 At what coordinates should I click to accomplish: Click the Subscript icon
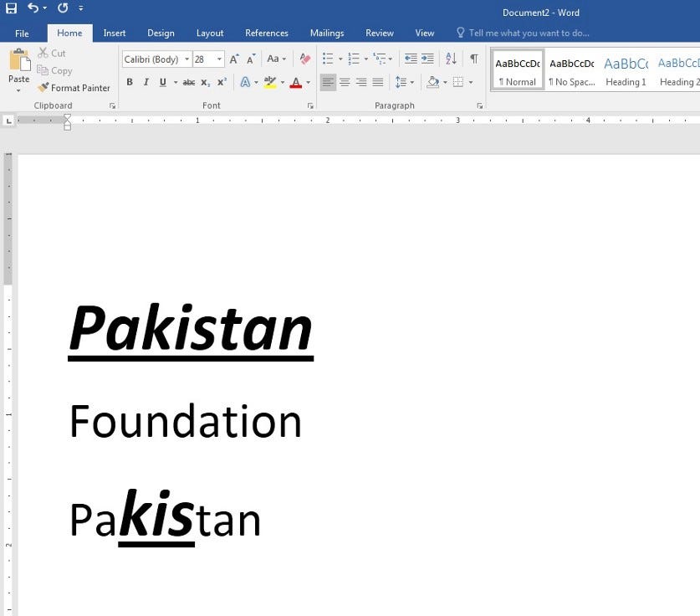(205, 82)
